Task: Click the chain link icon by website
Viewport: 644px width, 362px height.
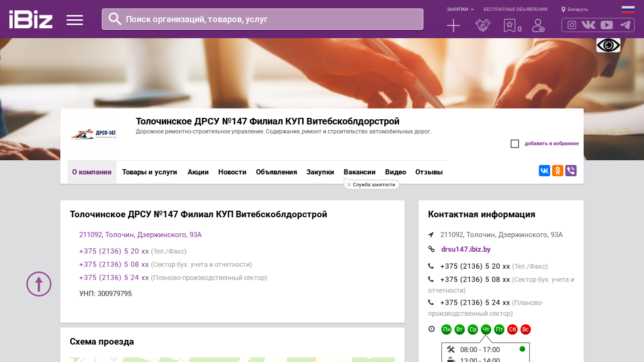Action: click(x=431, y=249)
